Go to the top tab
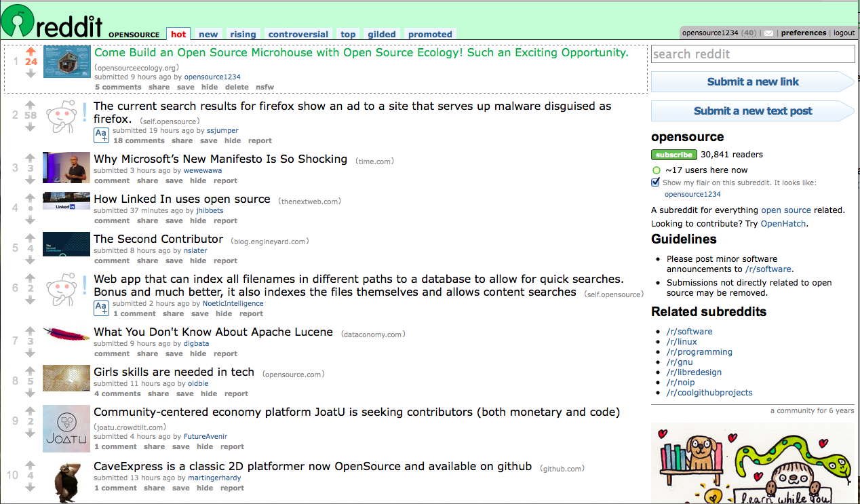This screenshot has width=860, height=504. (x=348, y=34)
